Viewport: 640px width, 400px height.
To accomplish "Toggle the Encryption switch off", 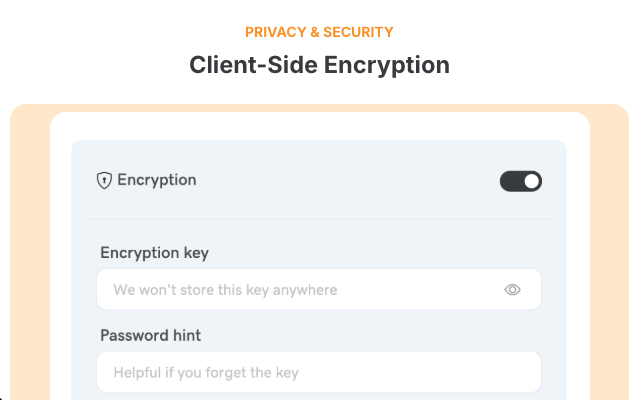I will 520,181.
